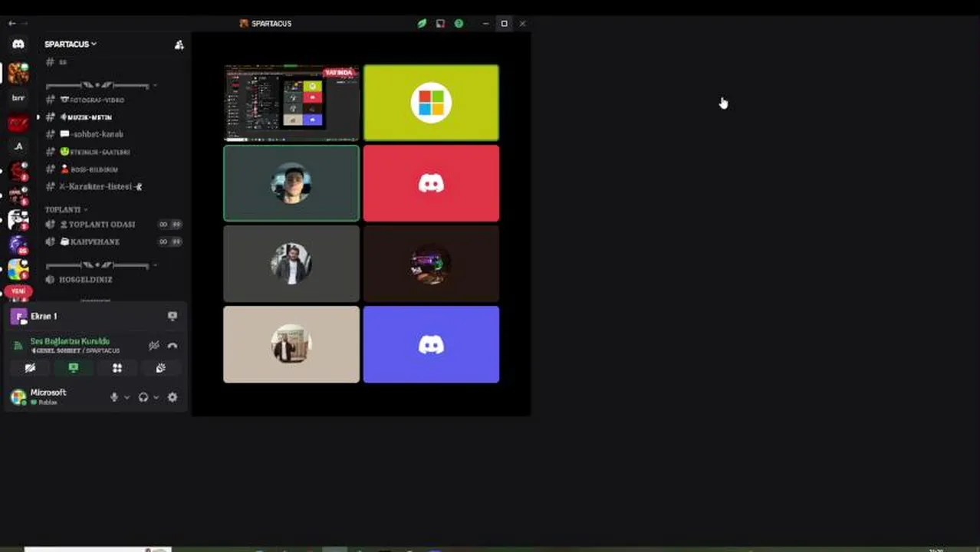Image resolution: width=980 pixels, height=552 pixels.
Task: Focus the blue Discord logo participant tile
Action: coord(431,344)
